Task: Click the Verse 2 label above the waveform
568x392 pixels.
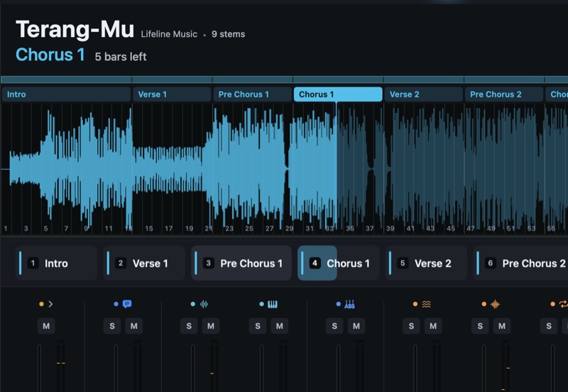Action: click(x=424, y=94)
